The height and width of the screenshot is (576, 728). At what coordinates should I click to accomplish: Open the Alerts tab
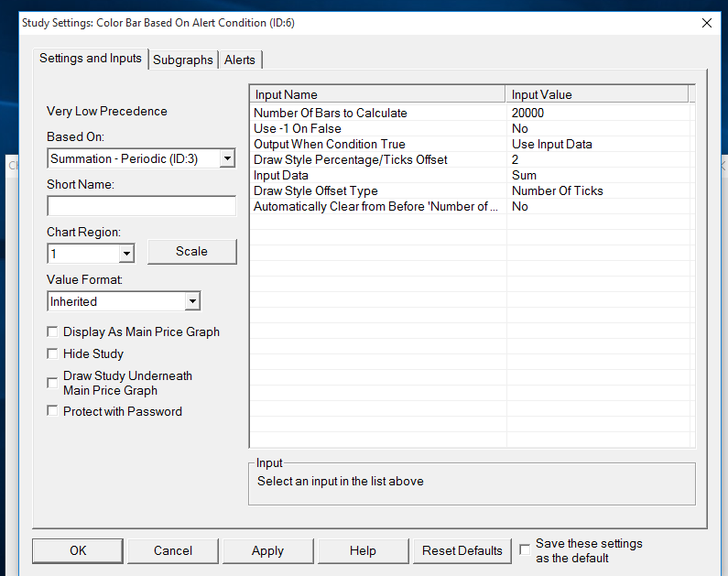(x=240, y=60)
